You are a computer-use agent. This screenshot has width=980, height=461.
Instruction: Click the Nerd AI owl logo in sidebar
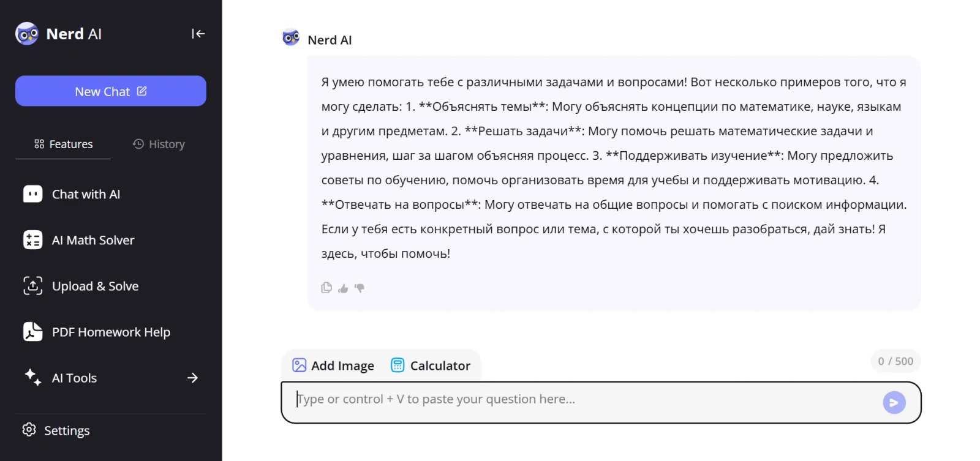click(x=26, y=34)
